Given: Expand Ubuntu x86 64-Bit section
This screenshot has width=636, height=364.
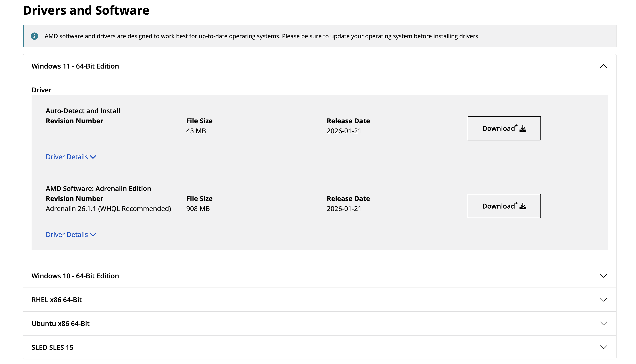Looking at the screenshot, I should point(60,323).
